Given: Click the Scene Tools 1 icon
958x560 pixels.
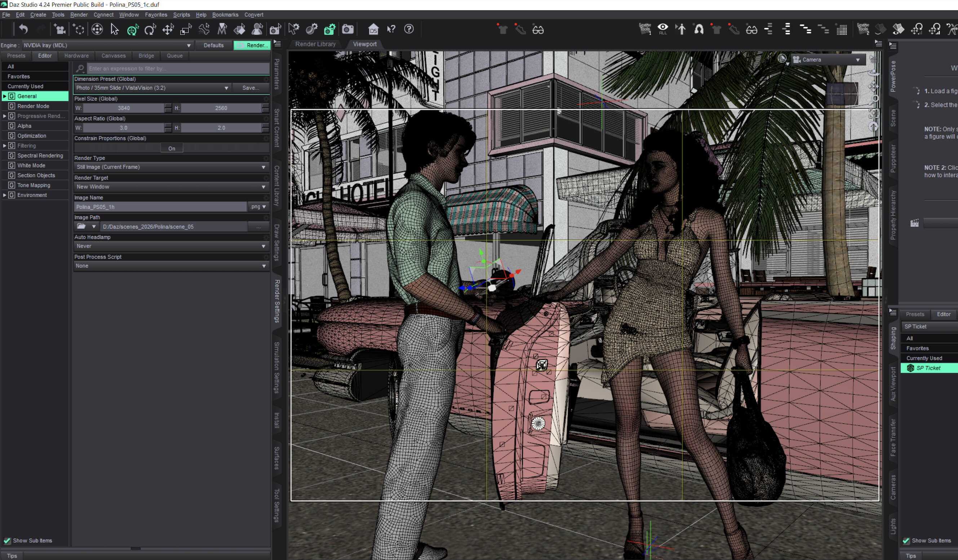Looking at the screenshot, I should pyautogui.click(x=645, y=29).
